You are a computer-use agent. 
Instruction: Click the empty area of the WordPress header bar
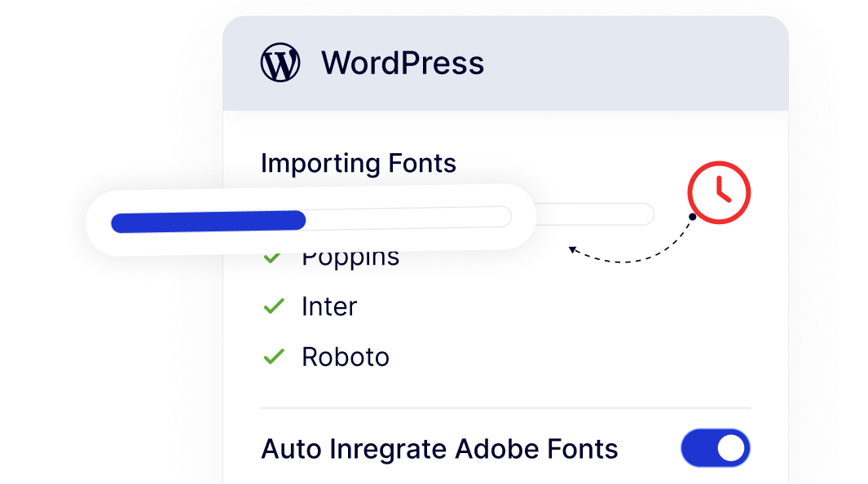point(636,64)
